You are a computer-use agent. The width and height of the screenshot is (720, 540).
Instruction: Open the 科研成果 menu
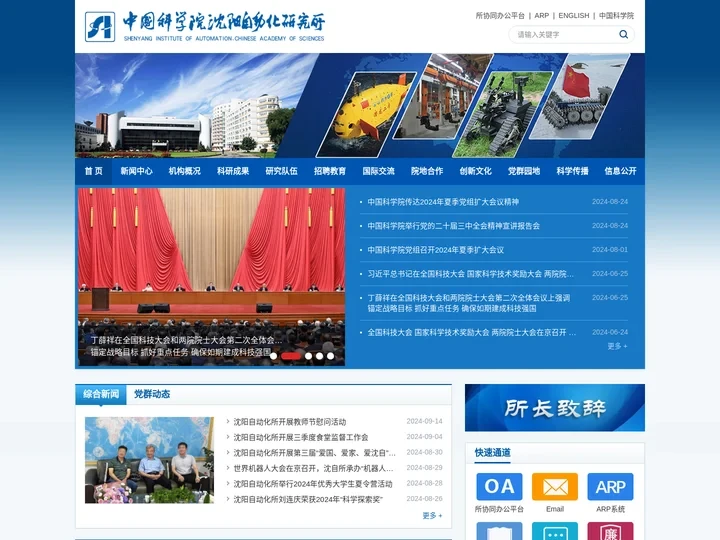(x=233, y=171)
